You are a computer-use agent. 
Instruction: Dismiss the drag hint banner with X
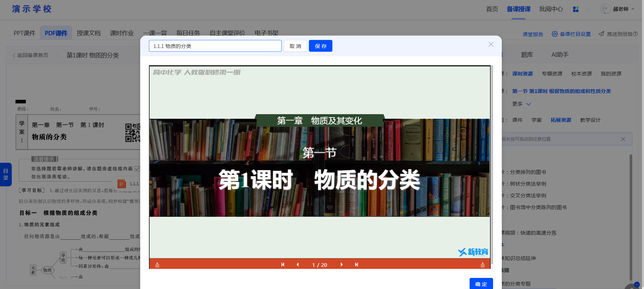(623, 139)
